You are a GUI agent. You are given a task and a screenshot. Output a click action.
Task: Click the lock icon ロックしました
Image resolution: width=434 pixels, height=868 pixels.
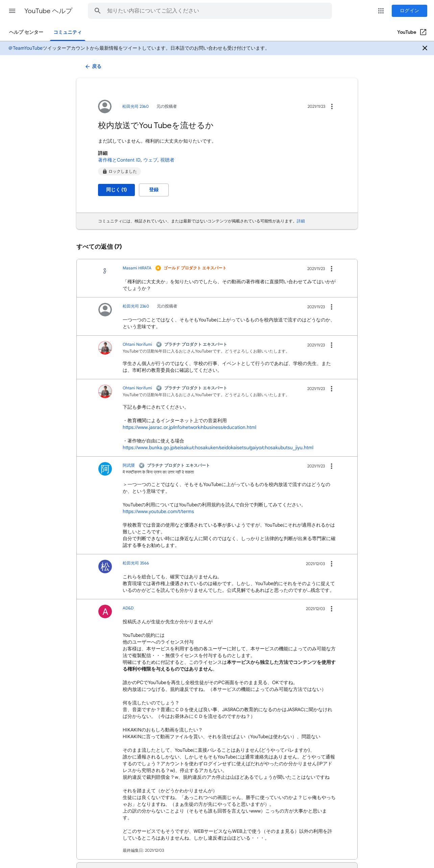coord(105,171)
